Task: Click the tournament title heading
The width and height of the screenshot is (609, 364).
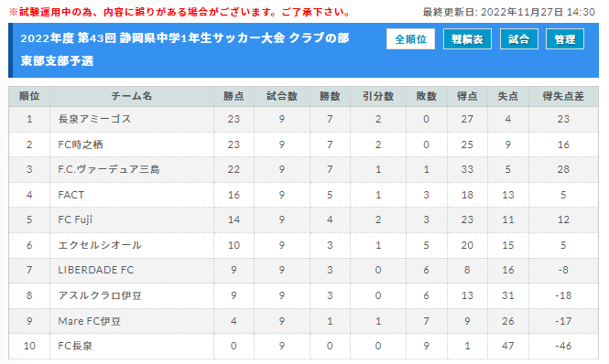Action: point(185,49)
